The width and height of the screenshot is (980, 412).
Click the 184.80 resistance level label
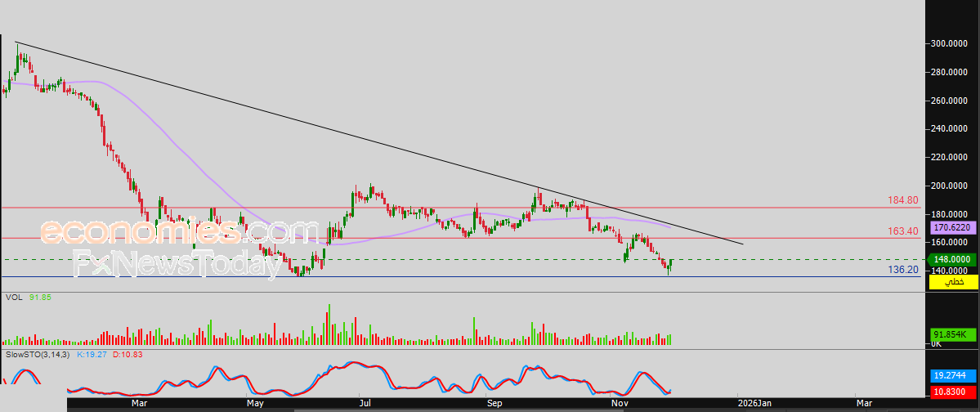coord(902,199)
